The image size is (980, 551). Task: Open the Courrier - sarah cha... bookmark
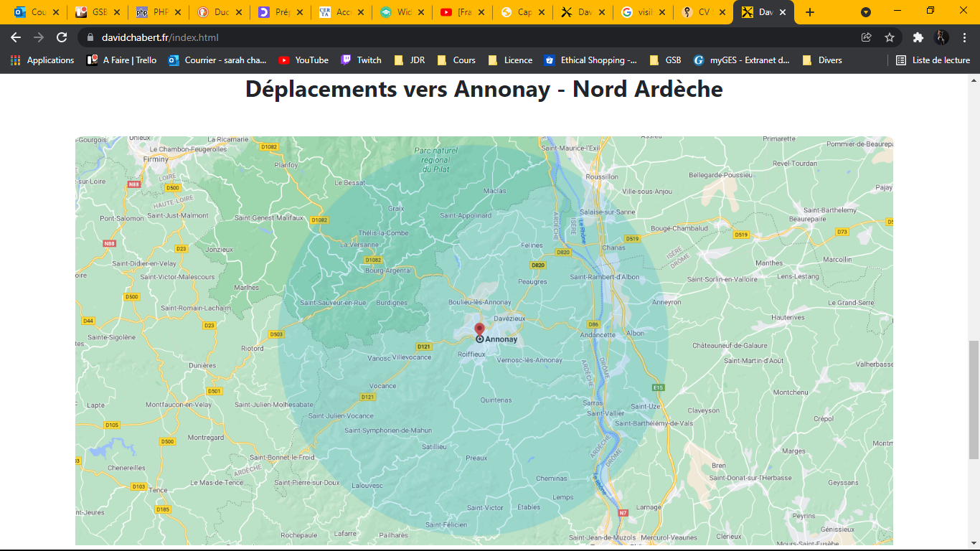pos(217,60)
